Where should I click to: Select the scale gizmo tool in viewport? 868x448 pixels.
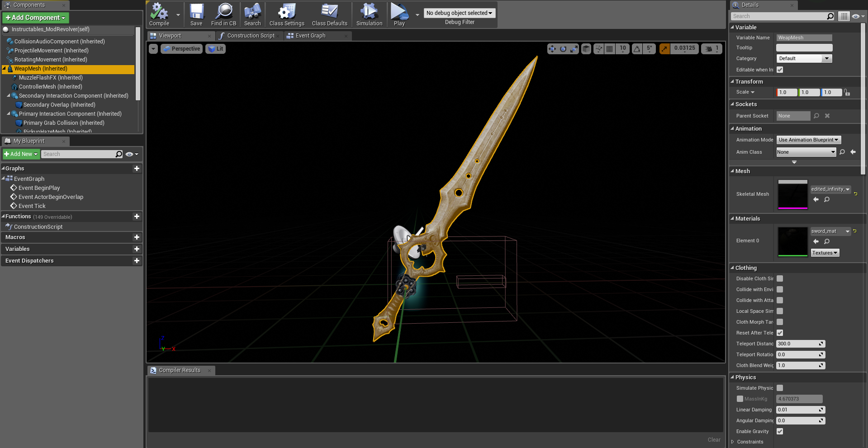coord(574,49)
